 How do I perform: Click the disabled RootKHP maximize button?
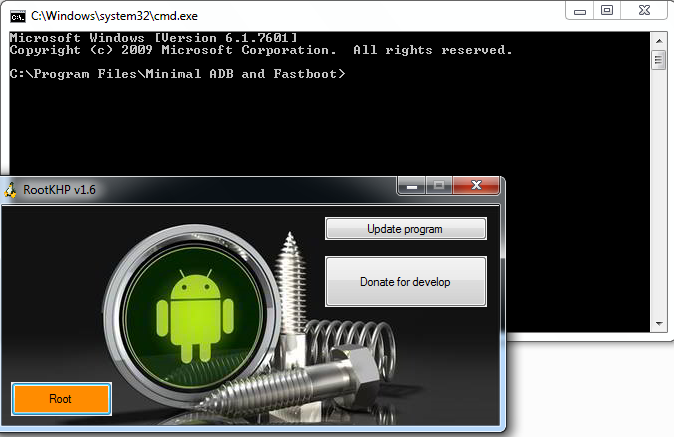pos(439,186)
